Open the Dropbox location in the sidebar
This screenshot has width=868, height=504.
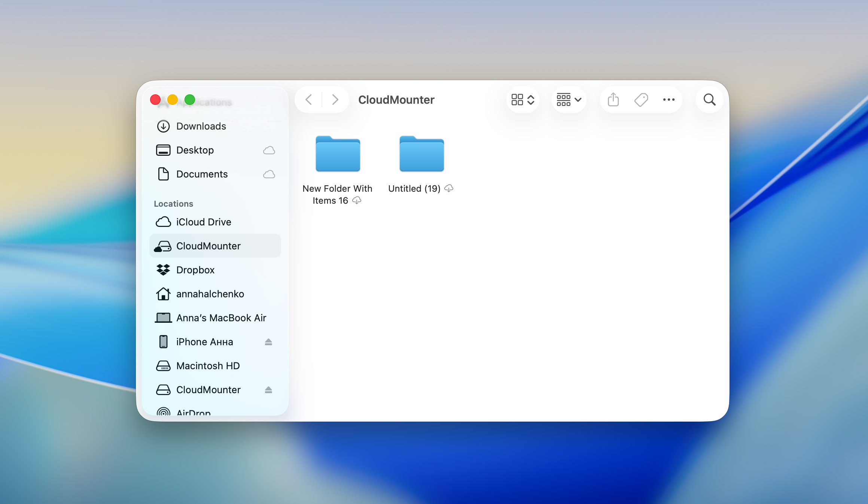point(195,270)
